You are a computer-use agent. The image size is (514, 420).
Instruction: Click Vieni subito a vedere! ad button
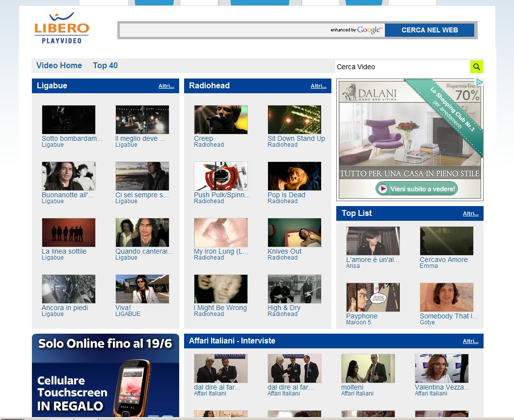416,189
